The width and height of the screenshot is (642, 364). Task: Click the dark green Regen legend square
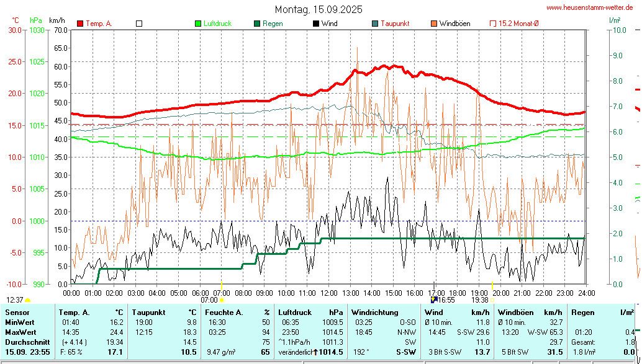(257, 24)
